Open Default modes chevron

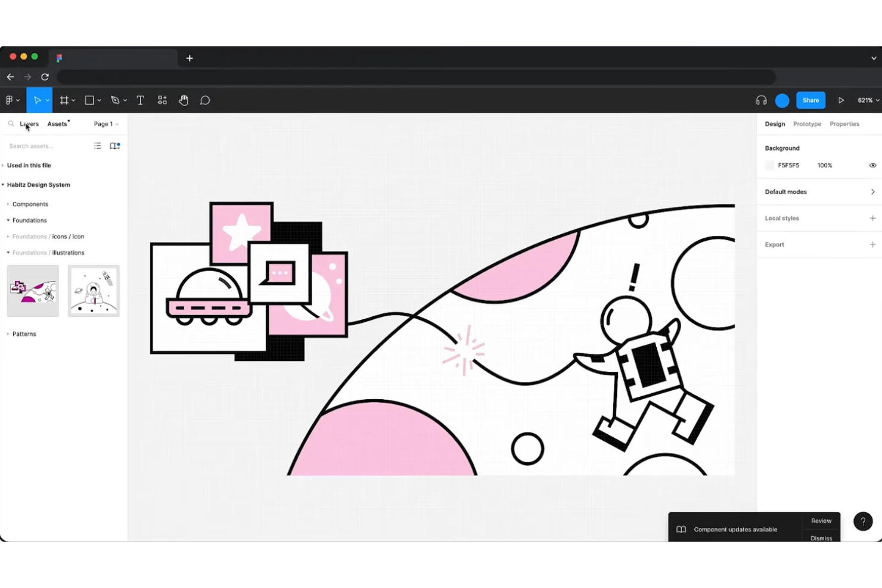[x=872, y=192]
